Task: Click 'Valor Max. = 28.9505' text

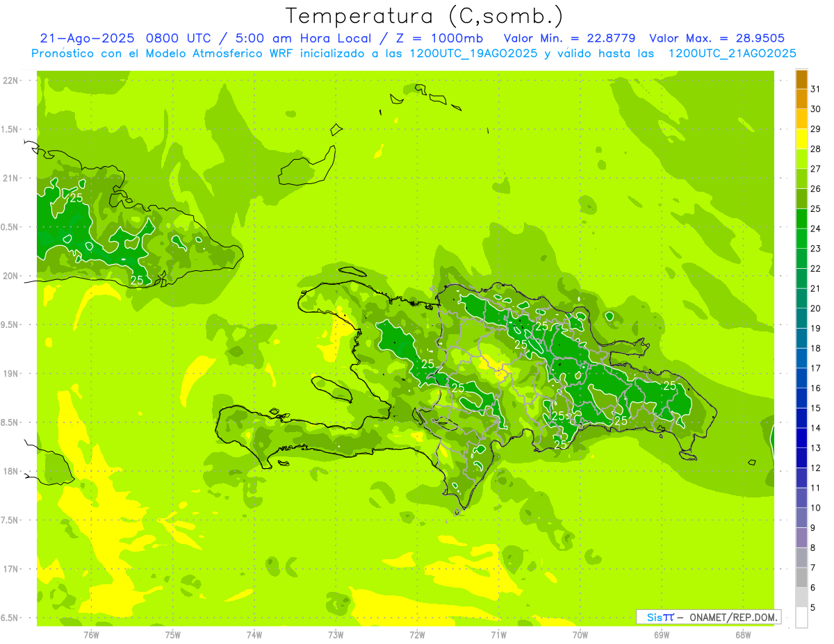Action: point(717,38)
